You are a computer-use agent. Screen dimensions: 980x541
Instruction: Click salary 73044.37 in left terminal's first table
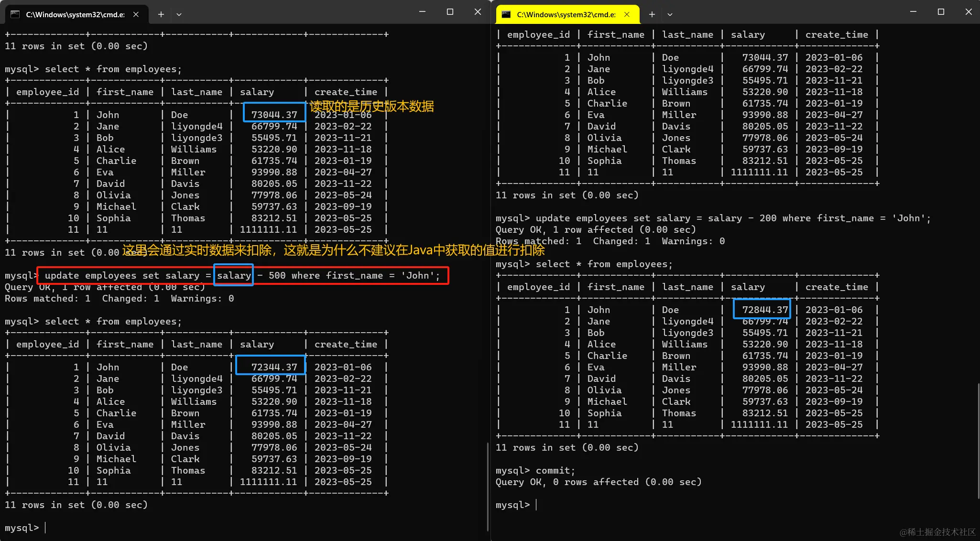point(274,115)
